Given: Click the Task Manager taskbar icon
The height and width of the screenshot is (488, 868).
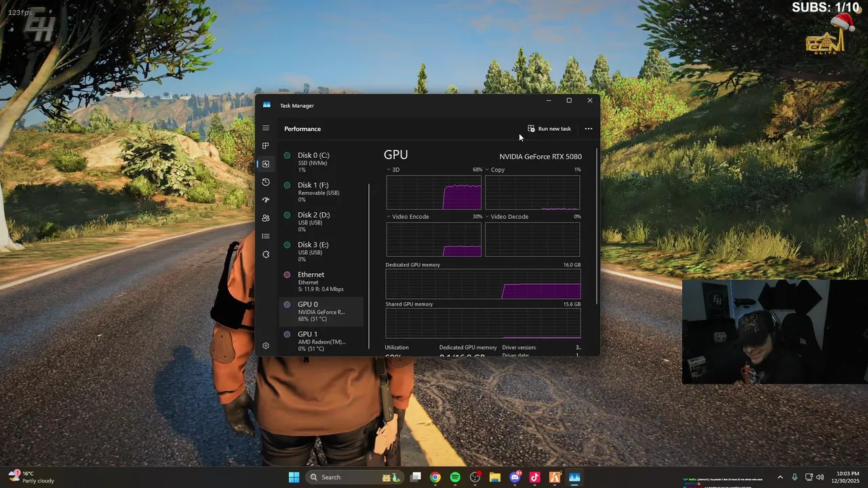Looking at the screenshot, I should [574, 477].
